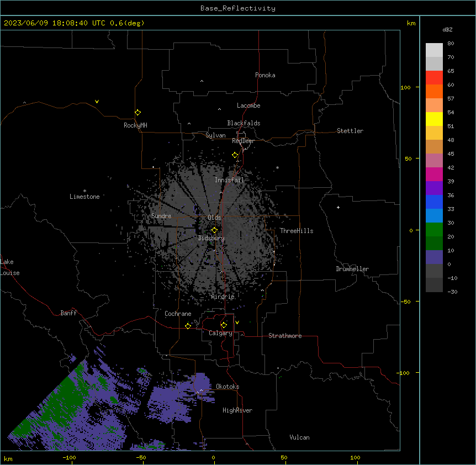This screenshot has height=465, width=476.
Task: Pick the red 65 dBZ legend swatch
Action: click(x=434, y=78)
